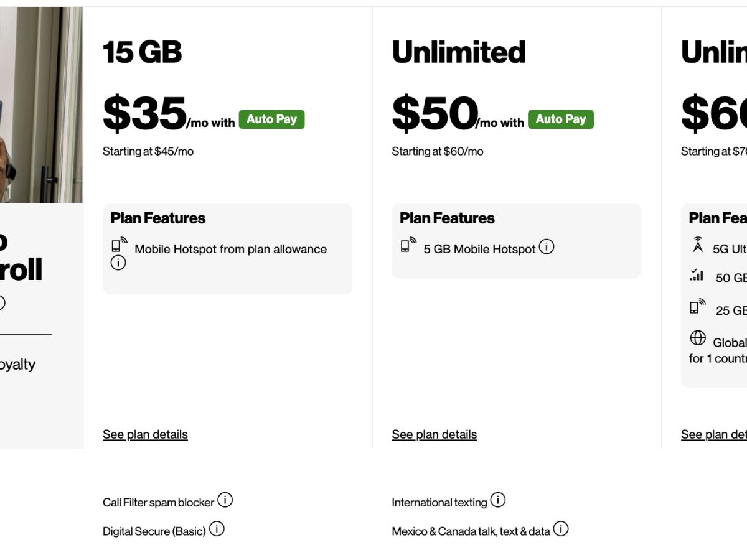Click Auto Pay badge on the $50 plan

561,119
